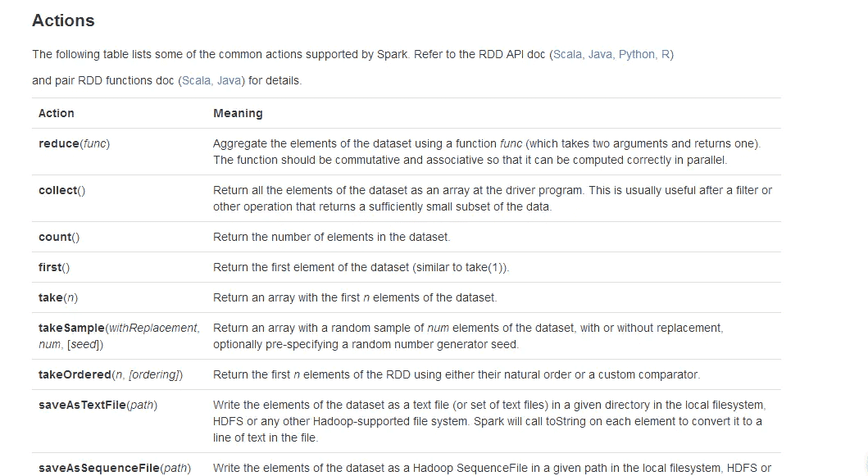Image resolution: width=868 pixels, height=476 pixels.
Task: Open the Python RDD API doc link
Action: pyautogui.click(x=637, y=54)
